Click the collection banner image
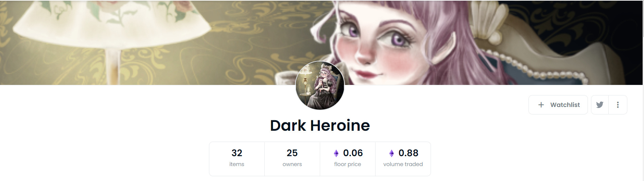 (x=321, y=42)
